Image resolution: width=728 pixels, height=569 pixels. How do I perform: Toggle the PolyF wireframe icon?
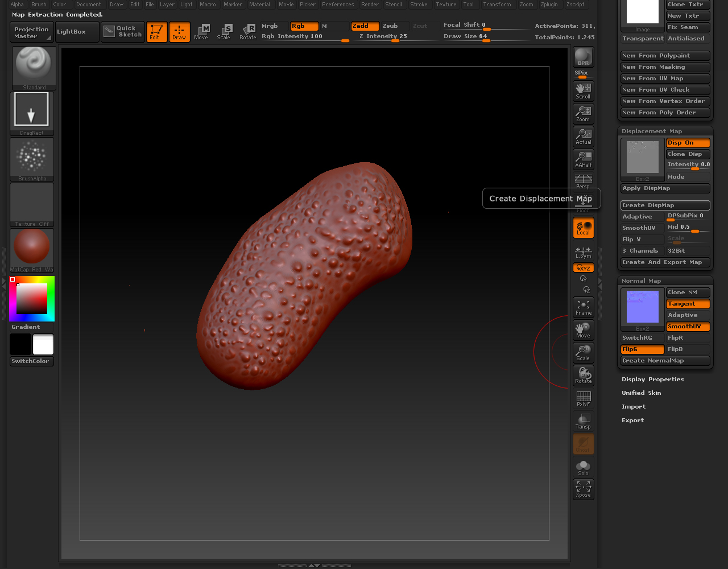click(583, 398)
